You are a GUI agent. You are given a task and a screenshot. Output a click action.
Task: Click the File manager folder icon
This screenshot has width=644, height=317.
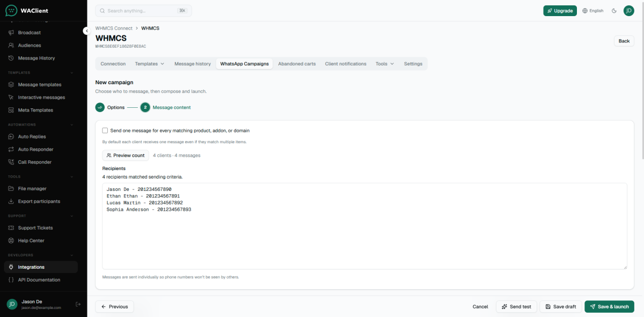12,189
